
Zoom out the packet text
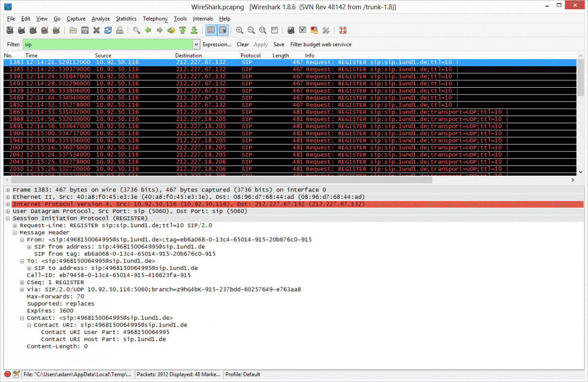(251, 30)
